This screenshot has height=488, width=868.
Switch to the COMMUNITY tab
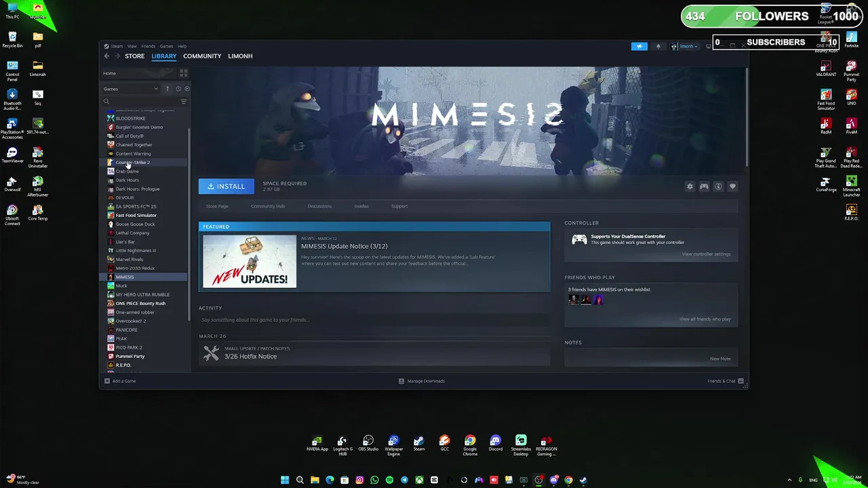pyautogui.click(x=202, y=56)
